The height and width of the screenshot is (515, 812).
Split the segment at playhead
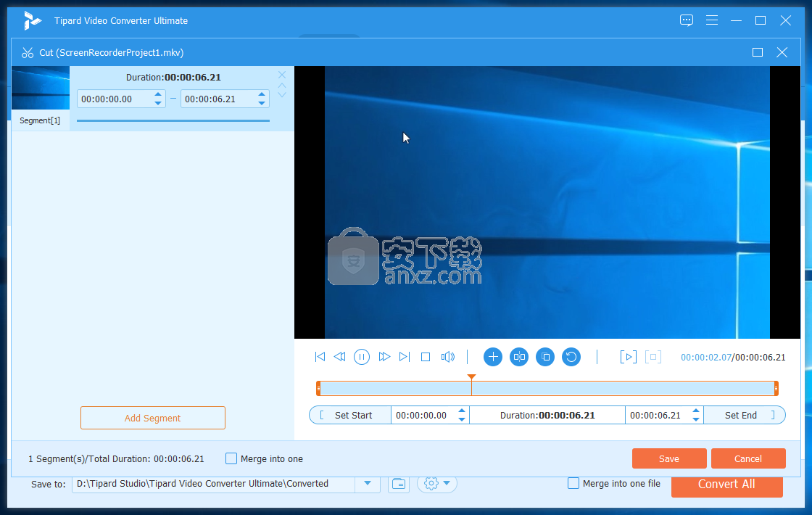[x=519, y=356]
